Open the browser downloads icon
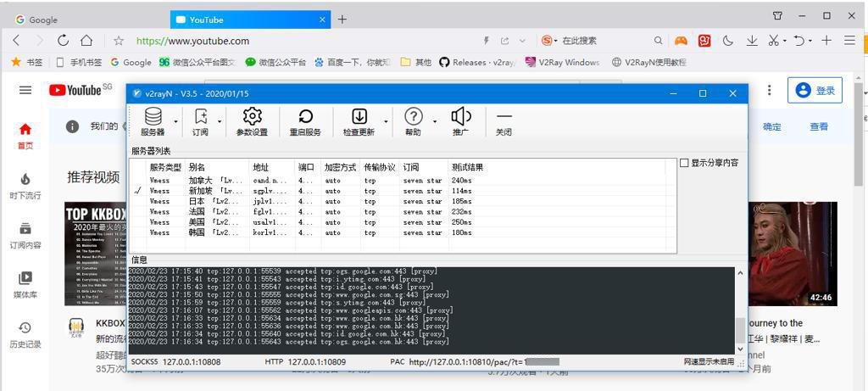Image resolution: width=868 pixels, height=391 pixels. [x=752, y=41]
